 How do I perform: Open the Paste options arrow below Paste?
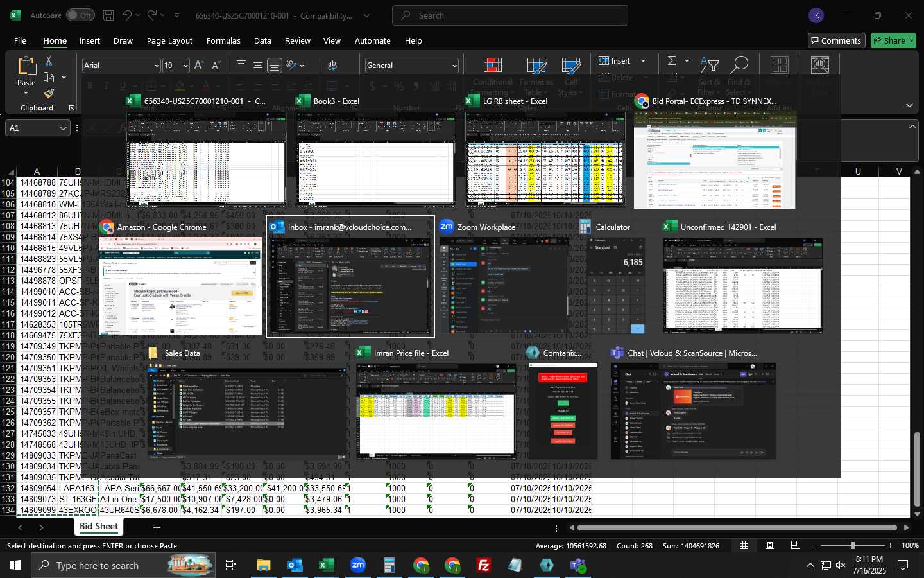[x=26, y=94]
